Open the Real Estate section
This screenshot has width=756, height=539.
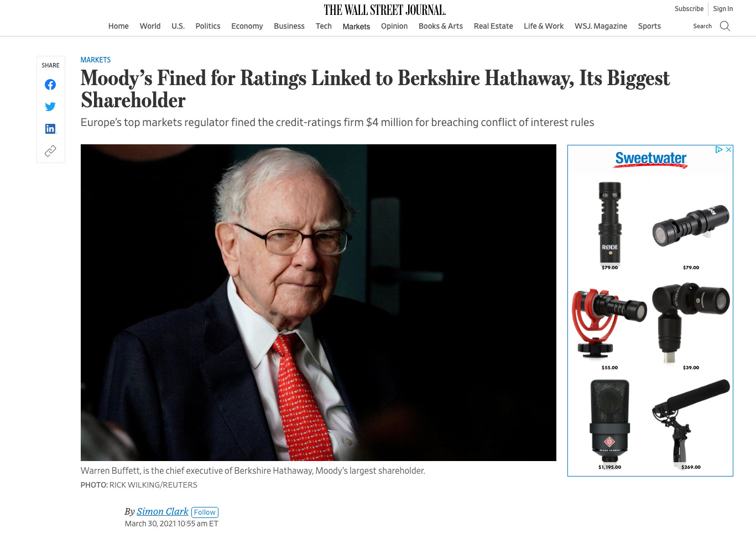[x=493, y=26]
